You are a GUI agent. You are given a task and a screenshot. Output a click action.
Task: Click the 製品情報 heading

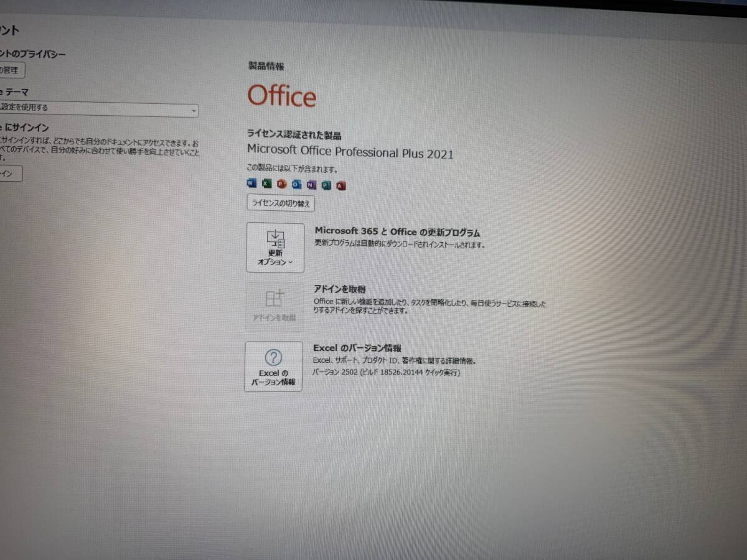coord(266,66)
